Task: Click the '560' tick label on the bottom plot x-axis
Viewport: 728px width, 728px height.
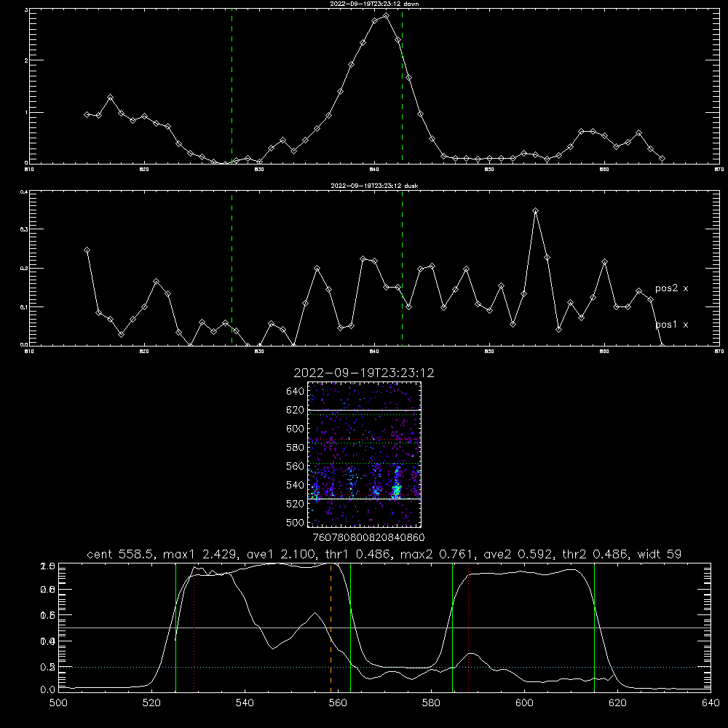Action: pos(338,703)
